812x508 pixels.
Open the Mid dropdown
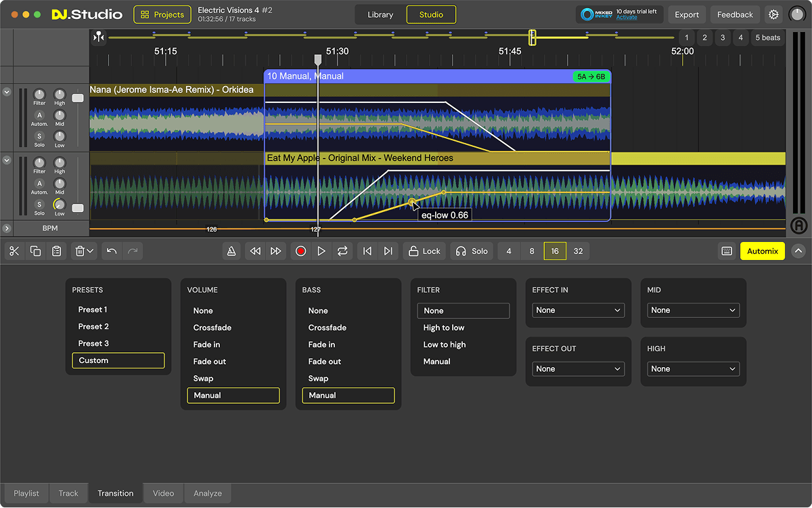point(694,310)
